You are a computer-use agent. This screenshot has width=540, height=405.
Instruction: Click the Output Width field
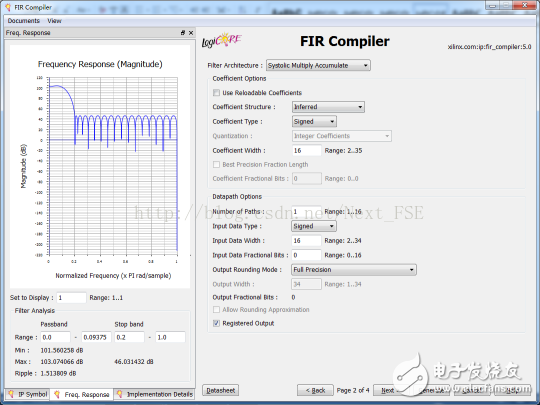[x=307, y=284]
